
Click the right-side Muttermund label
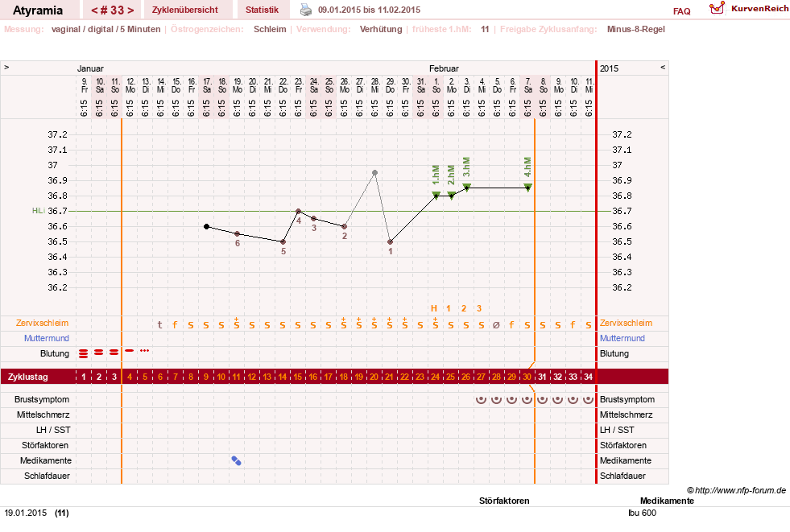tap(622, 338)
